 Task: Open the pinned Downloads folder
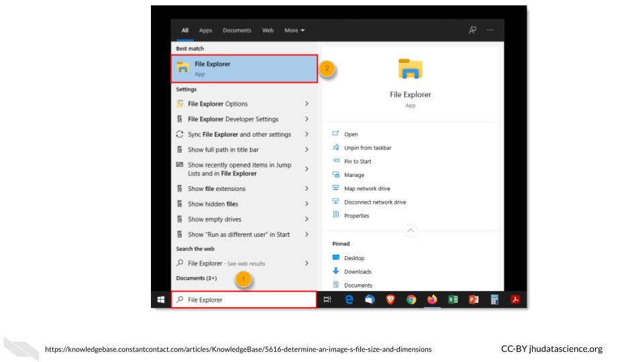[x=358, y=271]
